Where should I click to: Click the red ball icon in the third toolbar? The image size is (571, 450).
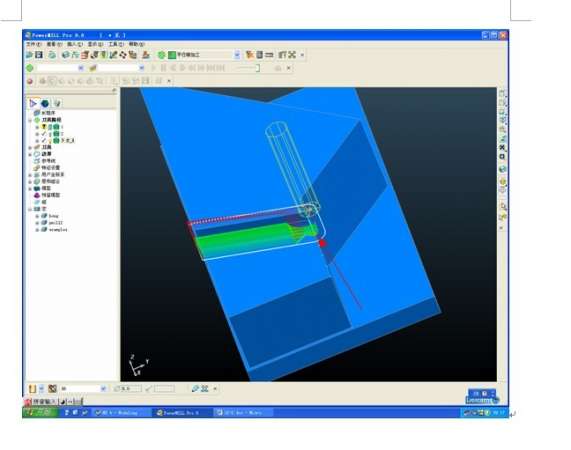30,81
